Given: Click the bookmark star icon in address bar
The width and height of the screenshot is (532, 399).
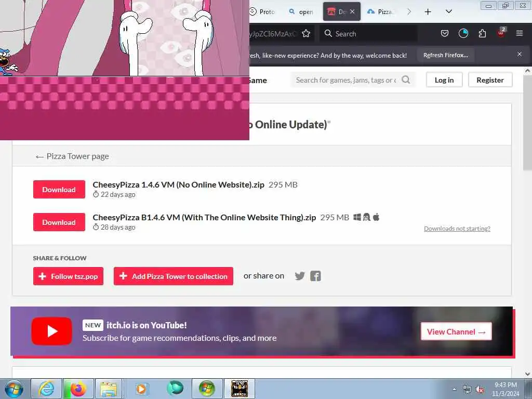Looking at the screenshot, I should [x=306, y=33].
